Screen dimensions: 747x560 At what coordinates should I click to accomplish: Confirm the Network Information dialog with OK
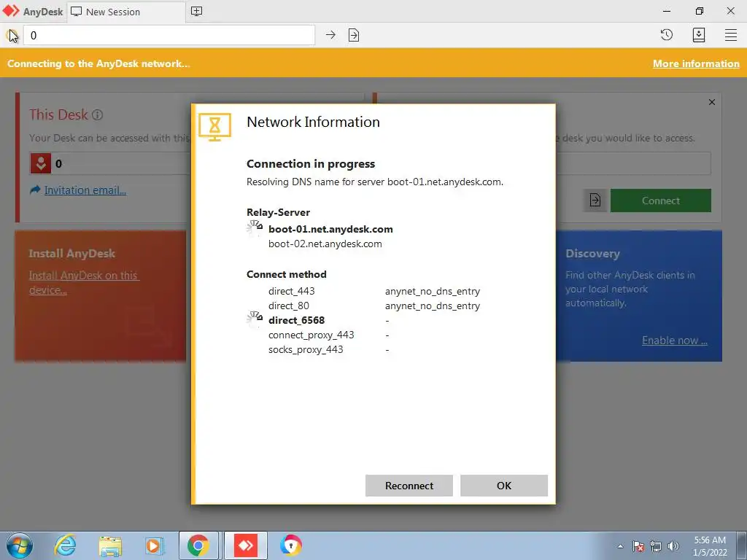click(x=503, y=485)
